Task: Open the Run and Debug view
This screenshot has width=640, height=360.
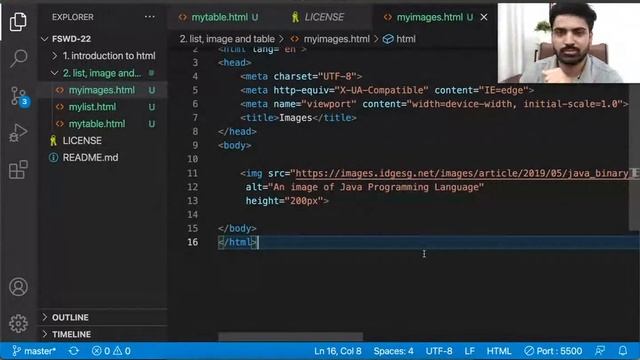Action: pos(18,133)
